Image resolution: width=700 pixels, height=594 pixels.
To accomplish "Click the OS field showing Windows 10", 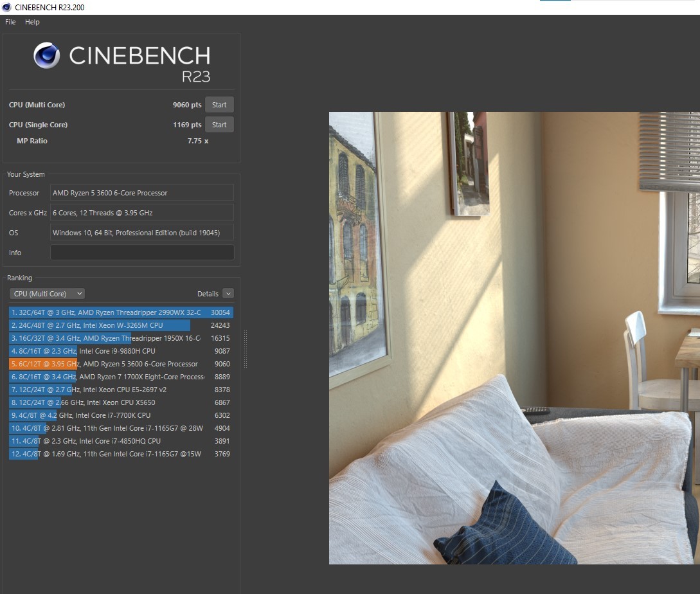I will click(x=142, y=233).
